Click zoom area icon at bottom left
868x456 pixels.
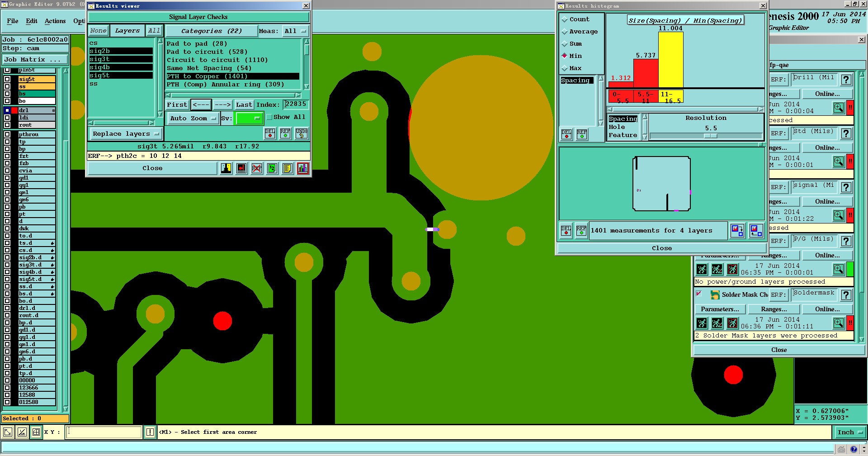pyautogui.click(x=7, y=432)
